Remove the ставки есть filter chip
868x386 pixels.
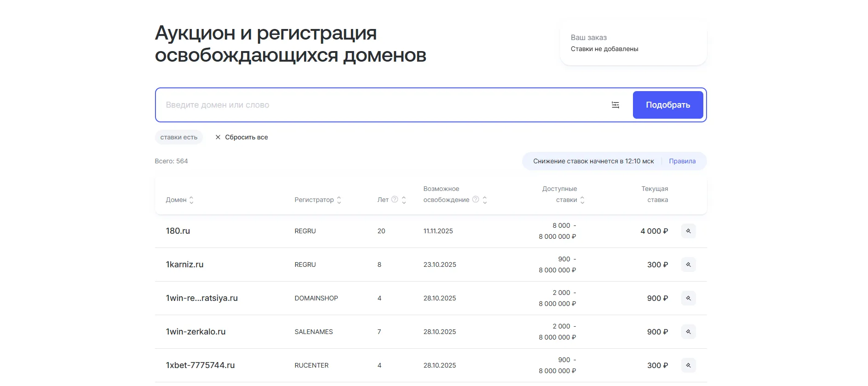pos(179,137)
